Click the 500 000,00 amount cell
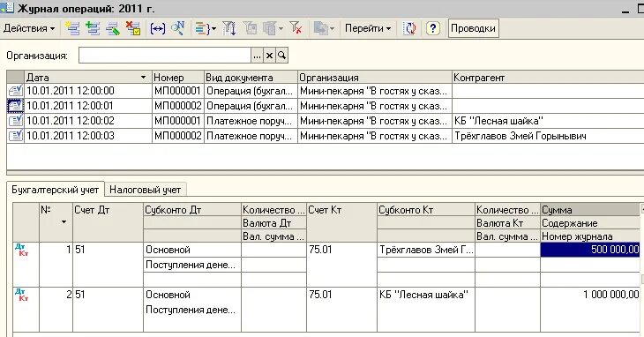The image size is (644, 337). click(590, 250)
